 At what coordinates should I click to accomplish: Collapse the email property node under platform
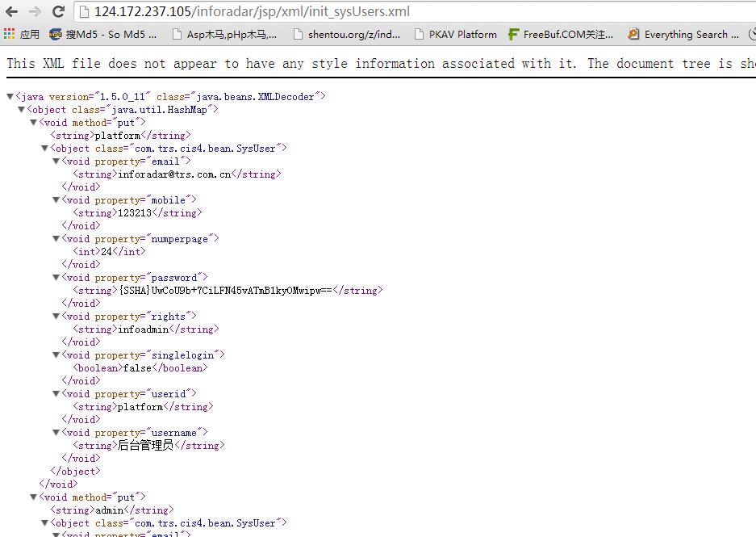(x=56, y=162)
